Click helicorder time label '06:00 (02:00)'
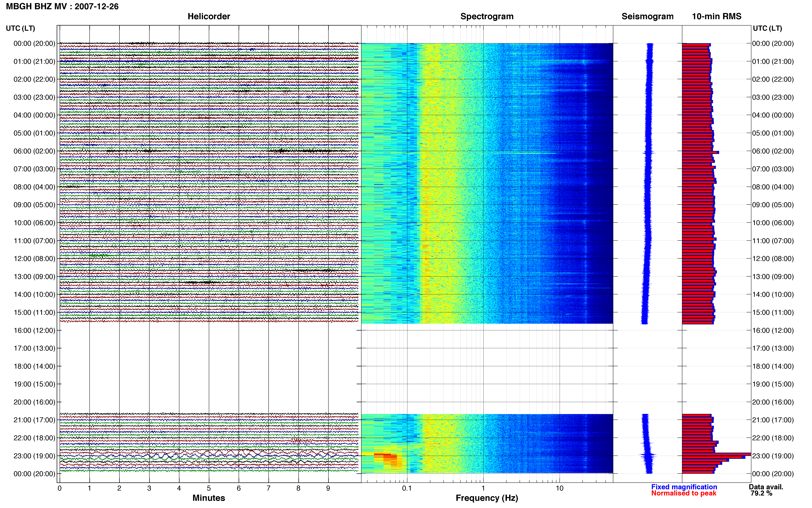This screenshot has height=508, width=812. pyautogui.click(x=34, y=151)
